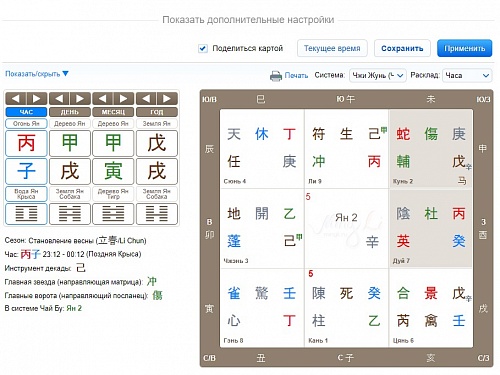This screenshot has height=375, width=500.
Task: Go to previous hour arrow
Action: (16, 99)
